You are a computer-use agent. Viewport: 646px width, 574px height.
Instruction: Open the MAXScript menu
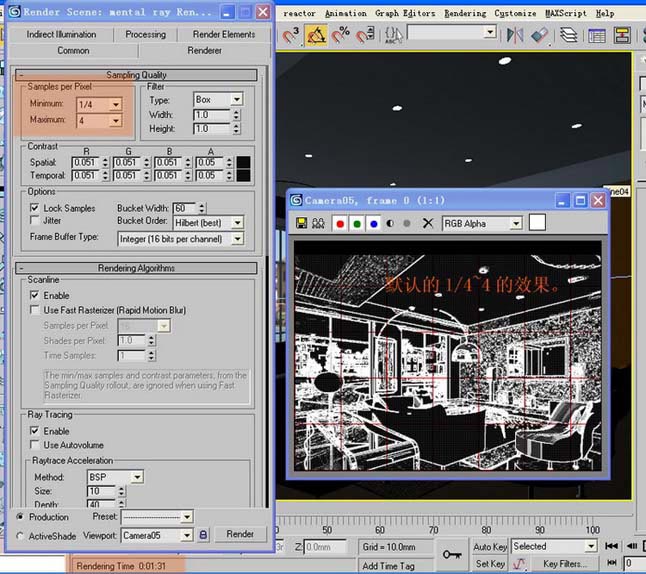pos(566,13)
